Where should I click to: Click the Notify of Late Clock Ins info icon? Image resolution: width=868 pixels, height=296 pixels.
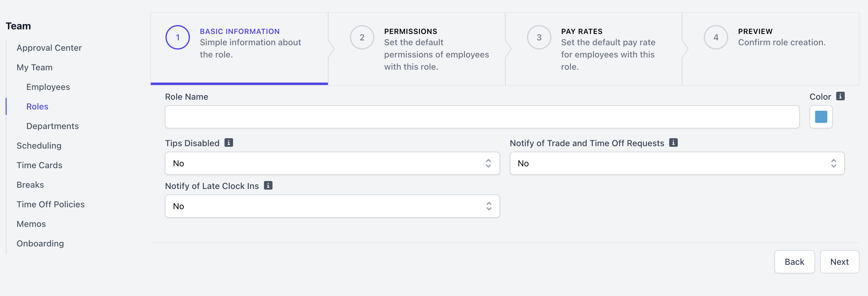tap(268, 186)
